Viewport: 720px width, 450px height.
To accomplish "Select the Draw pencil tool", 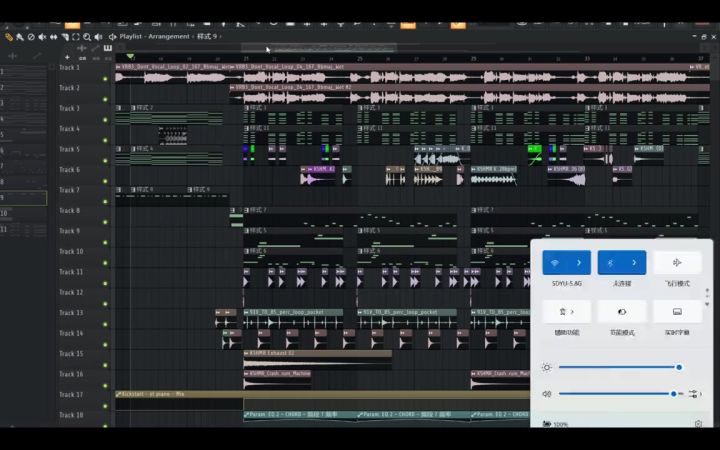I will (x=9, y=37).
